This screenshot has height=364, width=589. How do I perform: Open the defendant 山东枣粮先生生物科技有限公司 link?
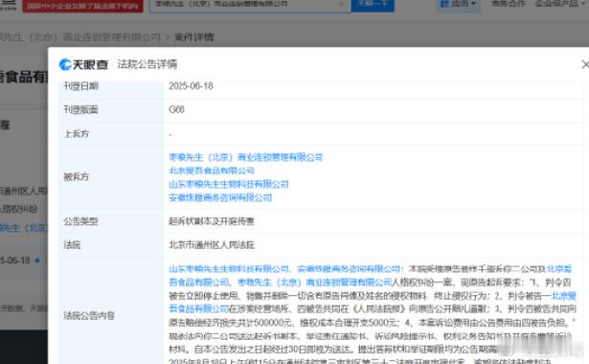229,185
